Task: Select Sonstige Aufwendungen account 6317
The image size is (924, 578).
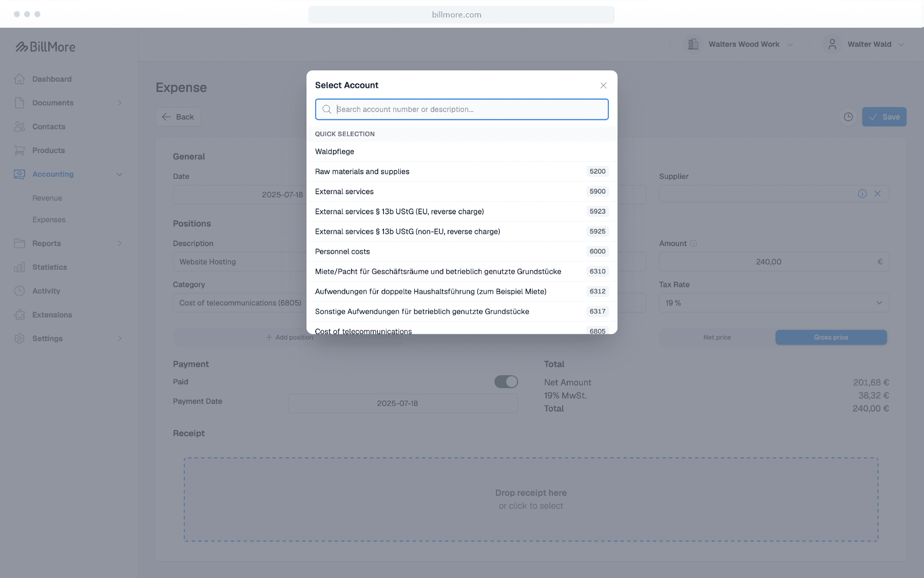Action: [x=462, y=312]
